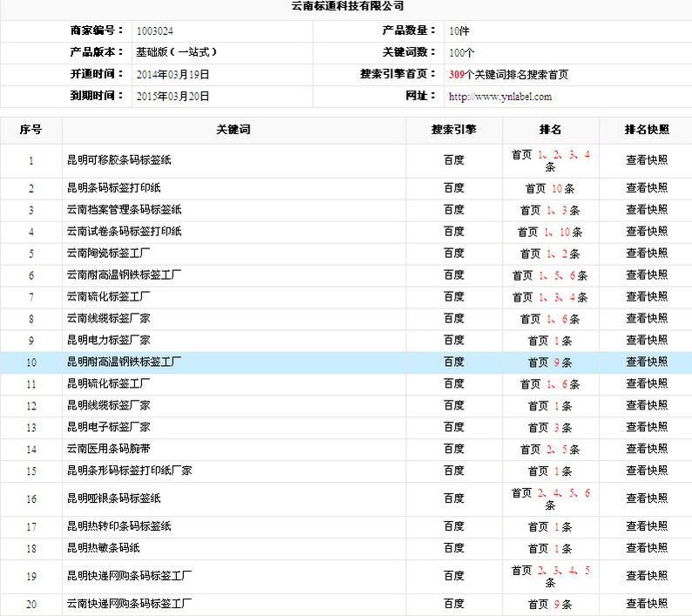Click keyword 云南档案管理条码标签纸
The width and height of the screenshot is (692, 616).
click(x=124, y=210)
